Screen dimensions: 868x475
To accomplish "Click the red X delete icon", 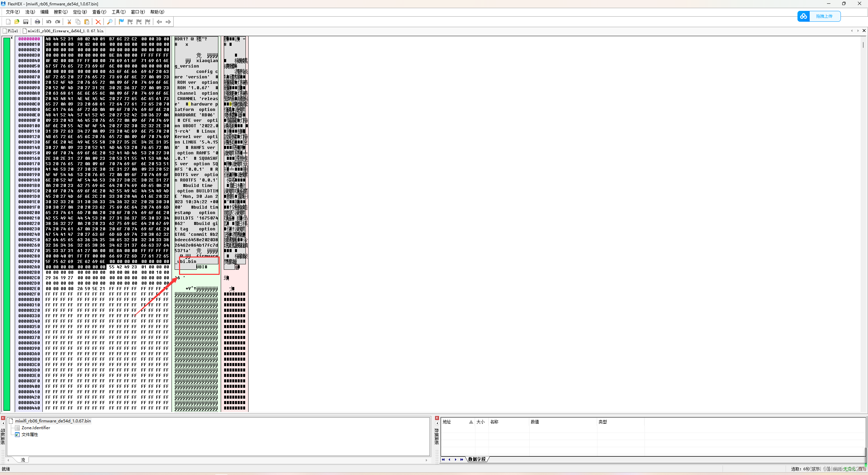I will point(98,22).
